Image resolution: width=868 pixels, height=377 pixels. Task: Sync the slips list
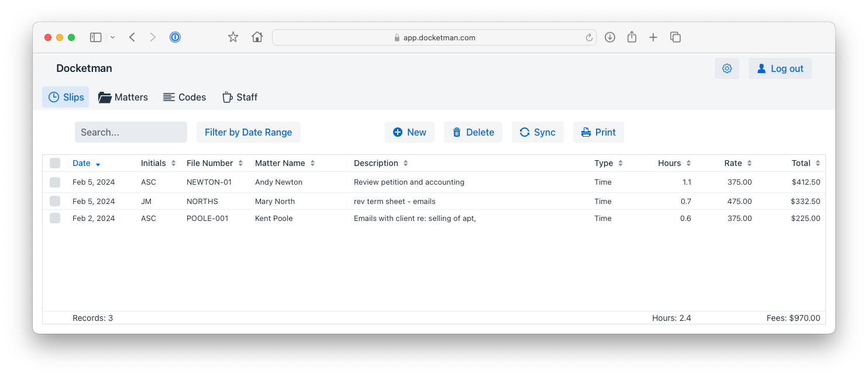[x=538, y=132]
